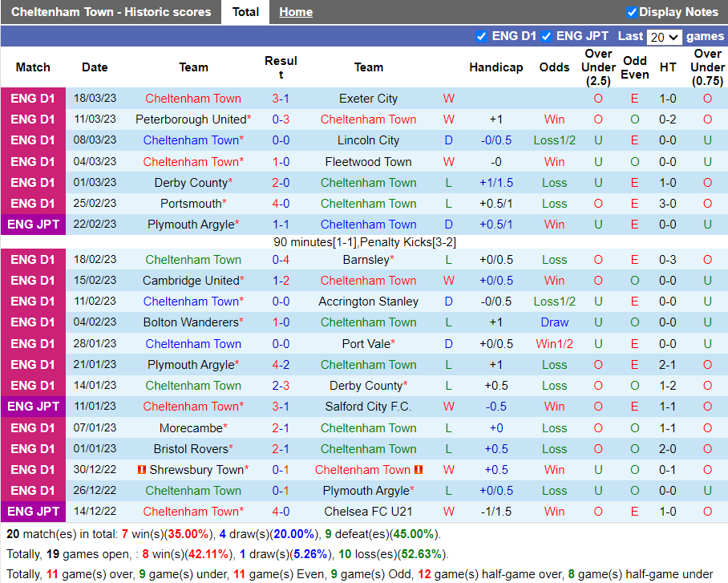The width and height of the screenshot is (728, 583).
Task: Click the Chelsea FC U21 link
Action: [x=368, y=511]
